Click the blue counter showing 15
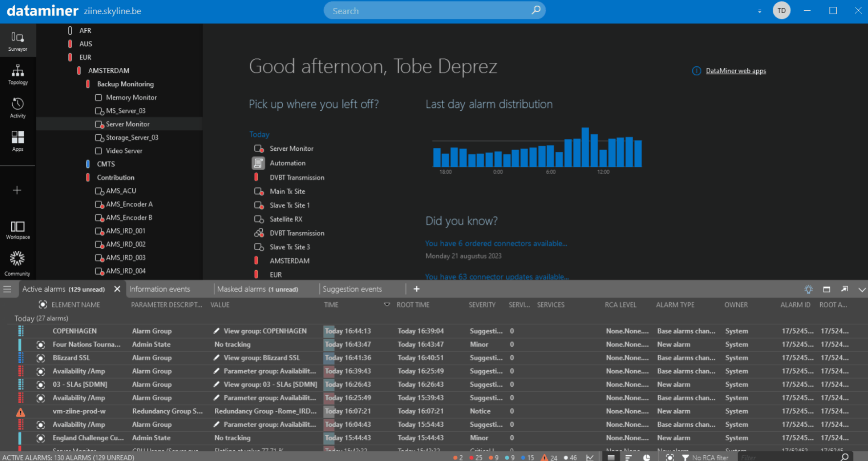This screenshot has width=868, height=461. point(528,458)
